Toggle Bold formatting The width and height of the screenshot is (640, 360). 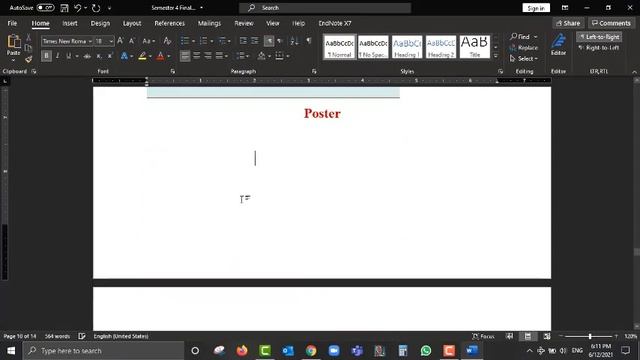pos(46,56)
